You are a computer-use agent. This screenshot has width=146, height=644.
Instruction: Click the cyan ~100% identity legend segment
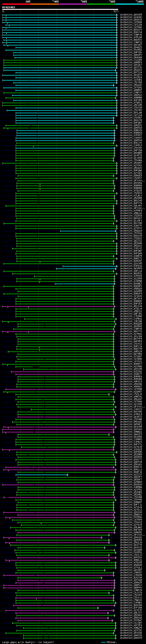point(130,4)
